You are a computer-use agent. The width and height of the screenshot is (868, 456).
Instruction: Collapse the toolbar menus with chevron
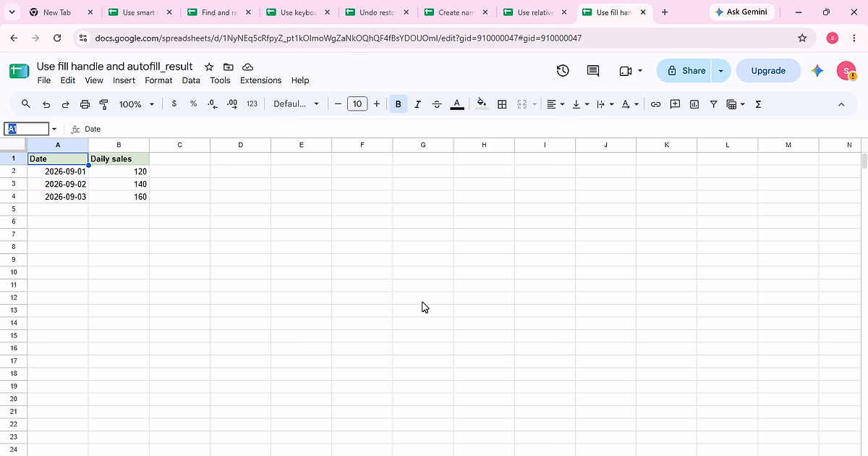(841, 104)
